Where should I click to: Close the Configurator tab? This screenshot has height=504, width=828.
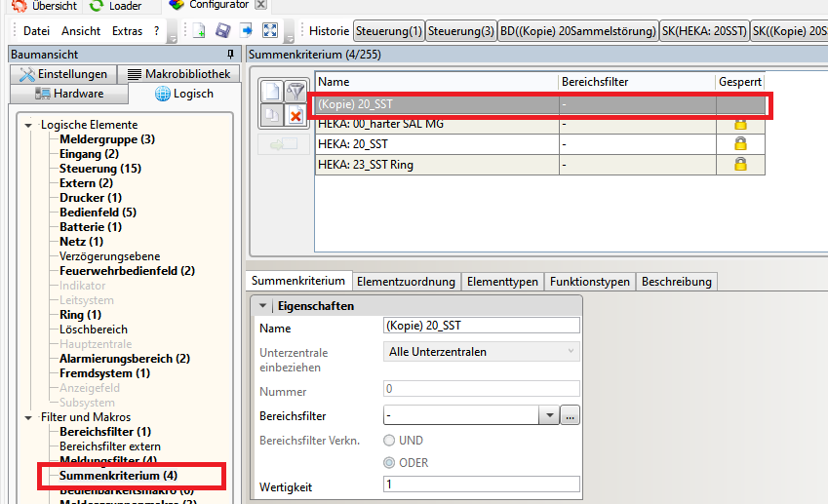coord(260,5)
